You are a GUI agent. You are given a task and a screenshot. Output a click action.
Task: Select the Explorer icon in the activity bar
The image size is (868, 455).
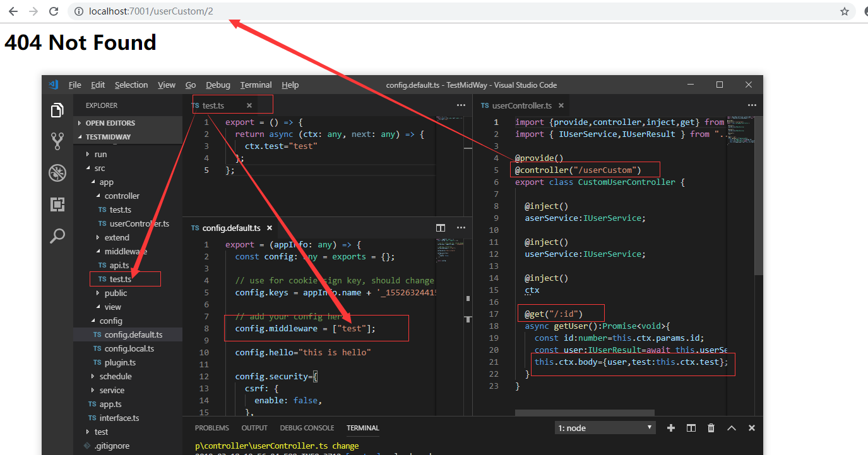click(57, 110)
